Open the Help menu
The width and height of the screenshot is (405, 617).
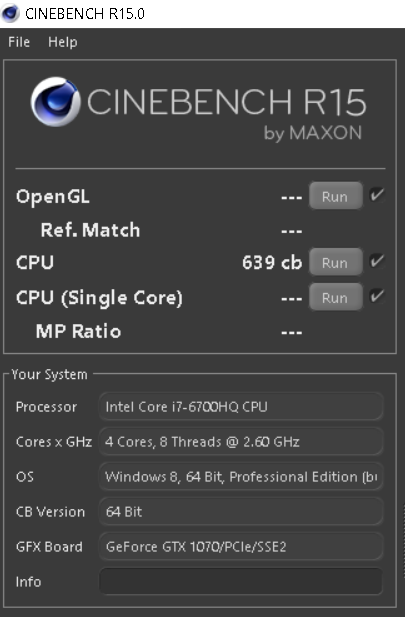tap(63, 42)
